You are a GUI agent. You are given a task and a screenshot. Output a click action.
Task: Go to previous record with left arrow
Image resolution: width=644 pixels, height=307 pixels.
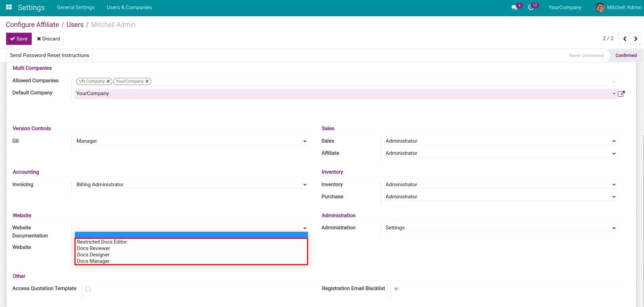624,38
